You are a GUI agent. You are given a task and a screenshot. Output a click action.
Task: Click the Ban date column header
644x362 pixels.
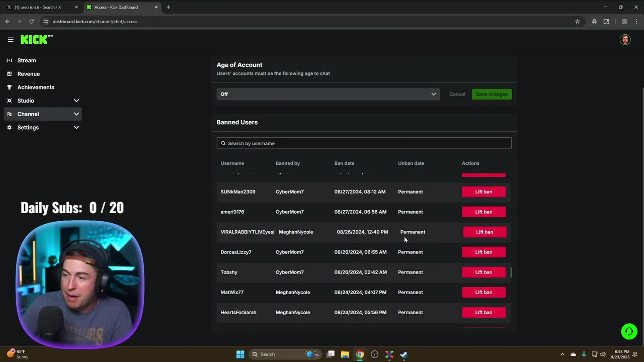coord(344,163)
